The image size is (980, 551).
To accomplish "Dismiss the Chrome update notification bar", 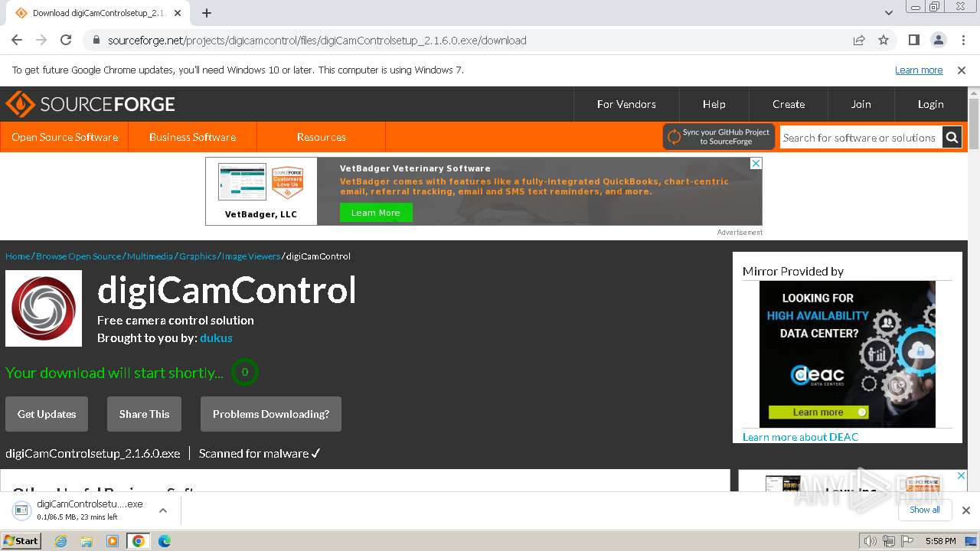I will [962, 70].
